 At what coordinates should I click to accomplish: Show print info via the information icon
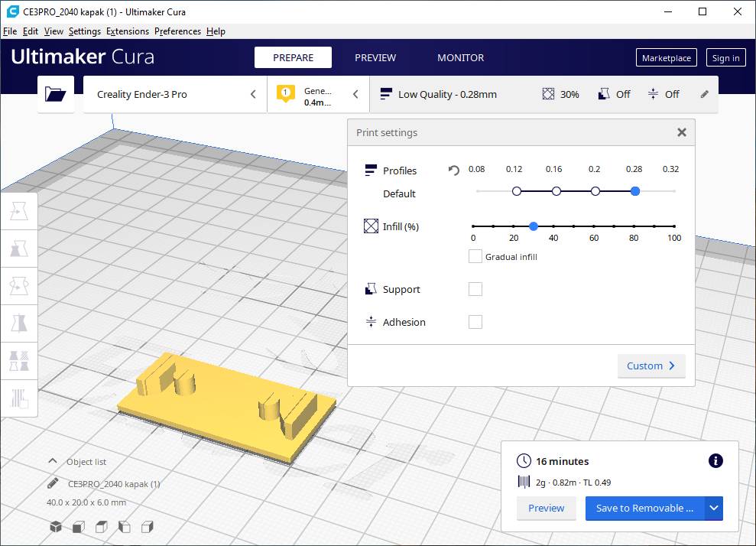[715, 460]
